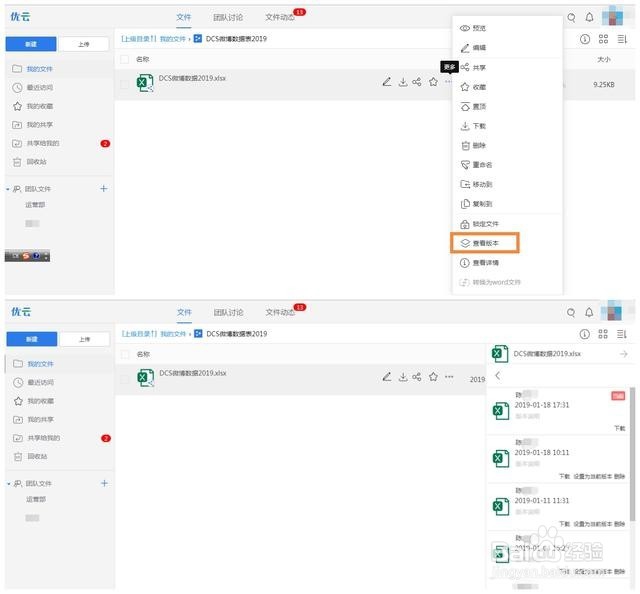This screenshot has width=640, height=594.
Task: Upper screenshot: click plus icon beside 团队文件
Action: click(x=104, y=189)
